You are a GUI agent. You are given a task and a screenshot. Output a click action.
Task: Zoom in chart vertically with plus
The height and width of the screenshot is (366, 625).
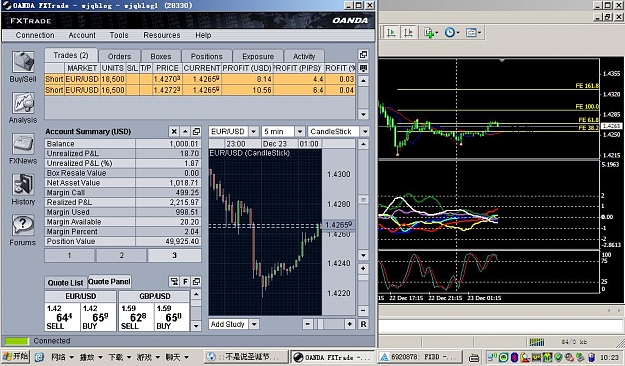363,269
